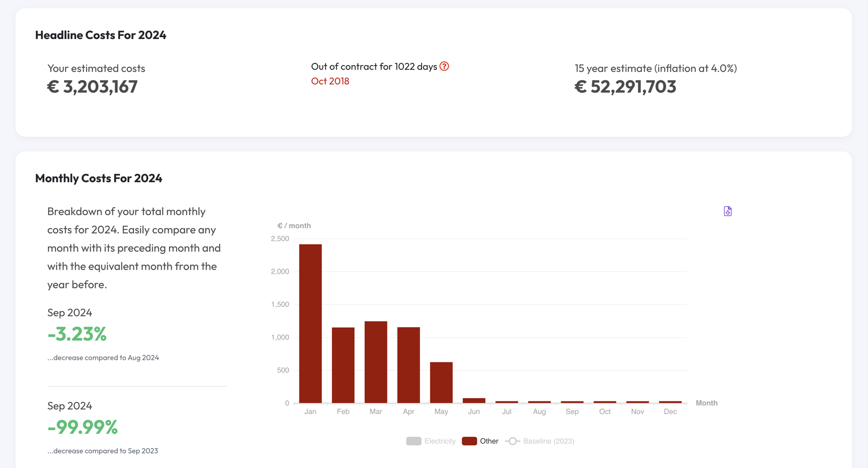Click the 'Out of contract for 1022 days' text
The height and width of the screenshot is (468, 868).
click(x=374, y=67)
